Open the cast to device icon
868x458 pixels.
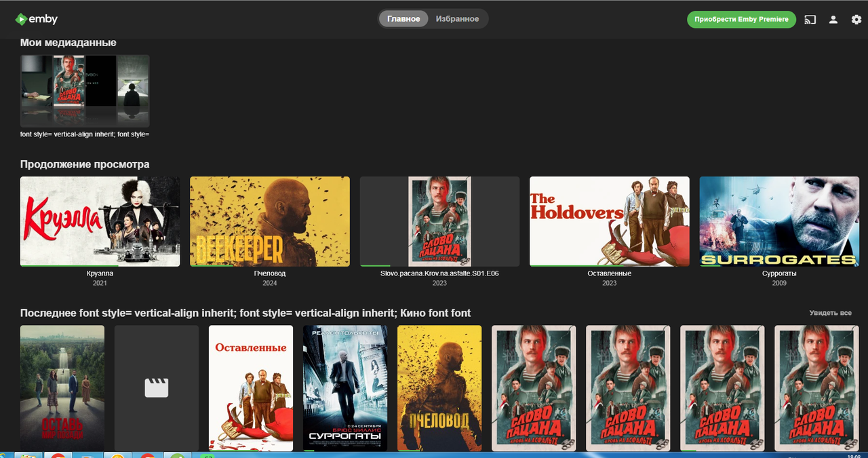pyautogui.click(x=810, y=20)
